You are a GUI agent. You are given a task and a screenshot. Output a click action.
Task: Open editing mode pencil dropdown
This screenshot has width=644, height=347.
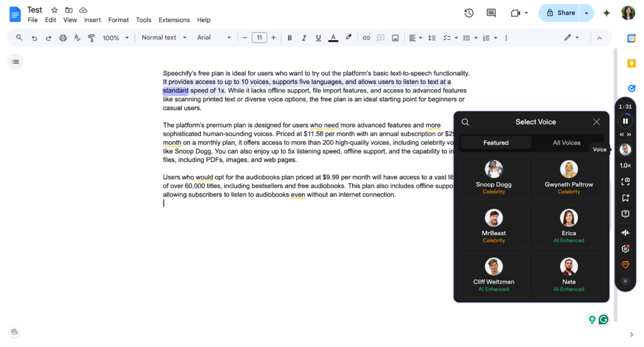(571, 37)
